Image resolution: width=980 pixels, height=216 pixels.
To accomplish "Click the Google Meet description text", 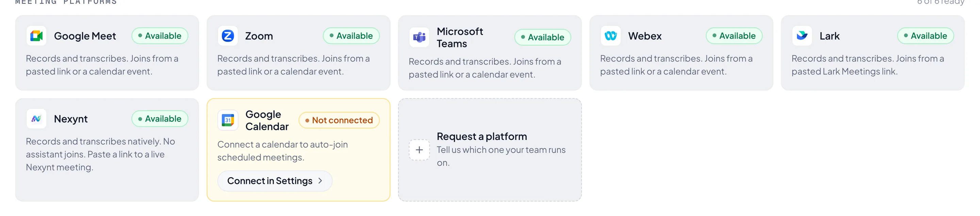I will pyautogui.click(x=102, y=65).
